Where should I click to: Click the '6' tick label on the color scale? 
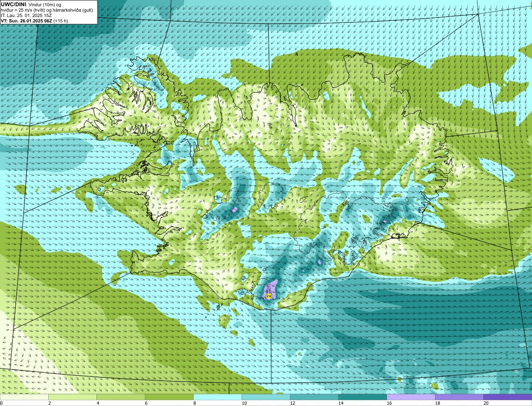pos(146,403)
